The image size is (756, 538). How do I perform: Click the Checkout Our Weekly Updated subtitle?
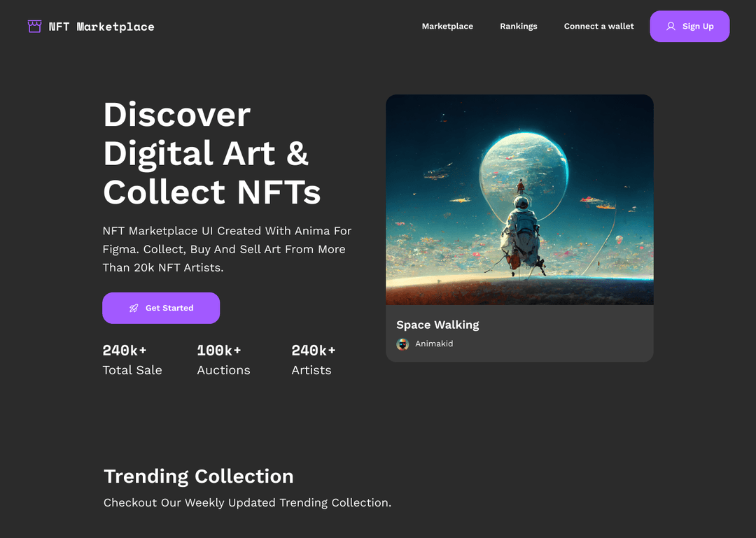click(247, 503)
